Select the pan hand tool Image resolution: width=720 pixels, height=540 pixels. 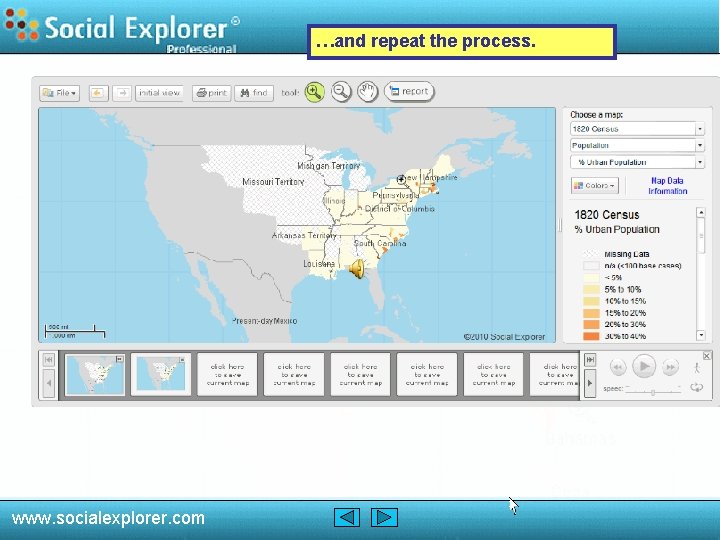pyautogui.click(x=368, y=92)
